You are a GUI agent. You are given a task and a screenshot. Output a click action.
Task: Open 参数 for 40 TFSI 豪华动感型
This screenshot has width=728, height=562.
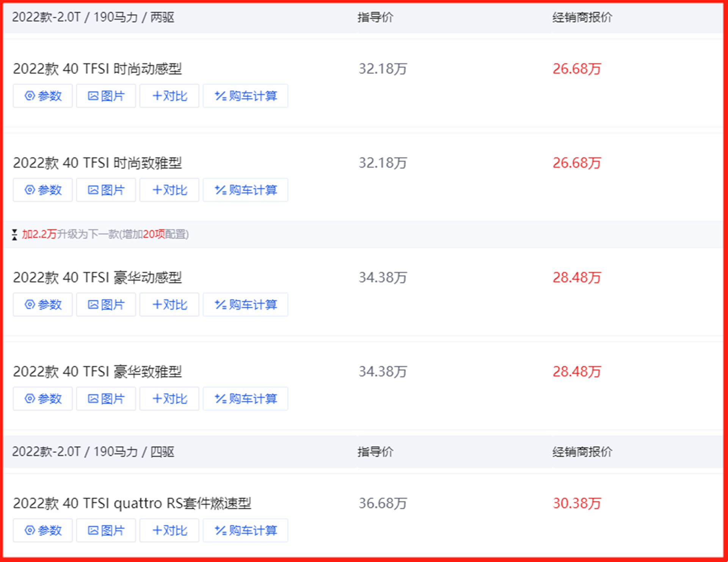coord(42,305)
